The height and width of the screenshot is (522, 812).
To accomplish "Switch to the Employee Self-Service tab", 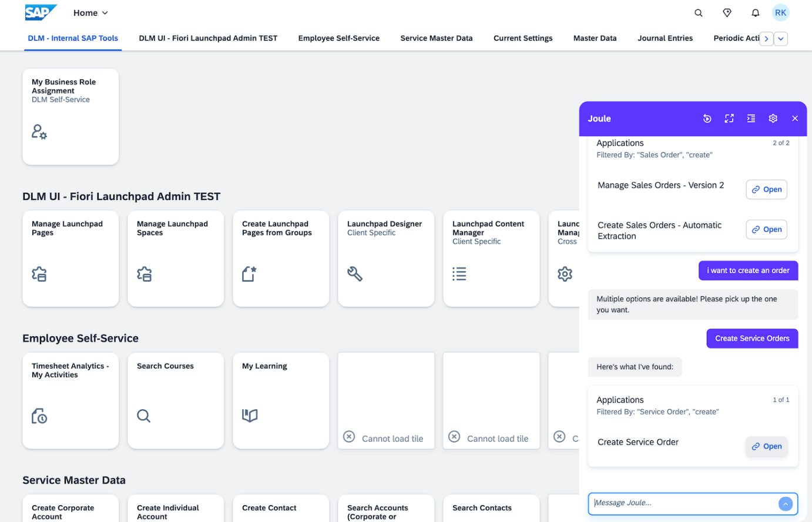I will click(338, 38).
